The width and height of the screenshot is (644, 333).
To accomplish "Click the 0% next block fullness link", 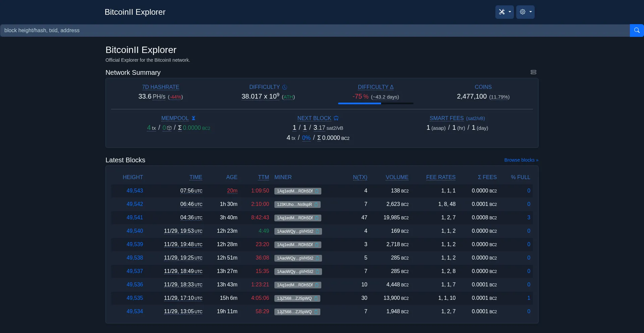I will (306, 138).
